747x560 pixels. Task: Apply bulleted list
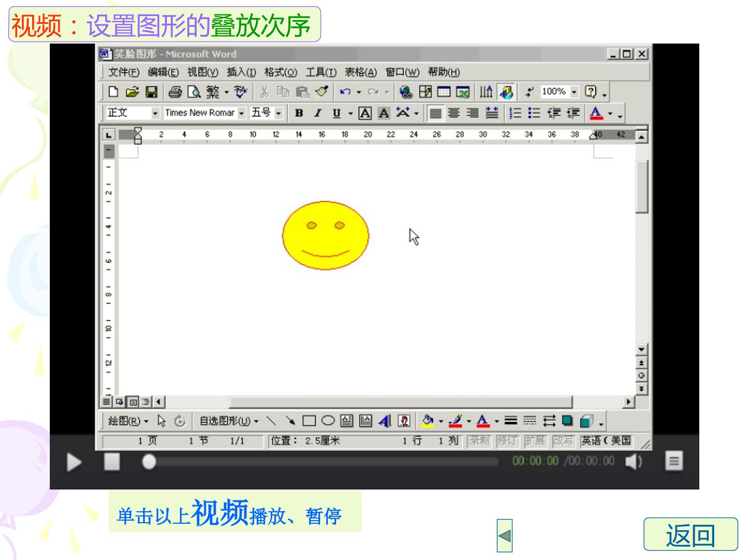534,113
